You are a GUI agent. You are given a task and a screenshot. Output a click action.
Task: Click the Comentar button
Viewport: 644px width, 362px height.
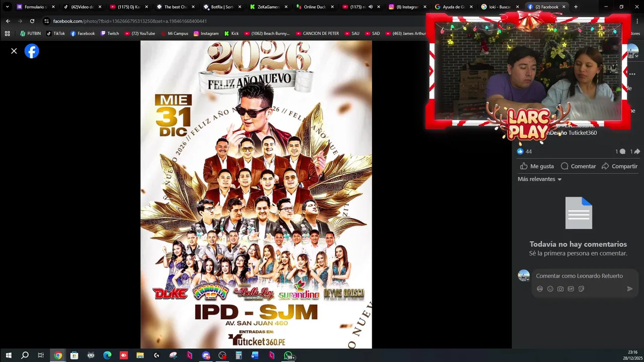[578, 166]
